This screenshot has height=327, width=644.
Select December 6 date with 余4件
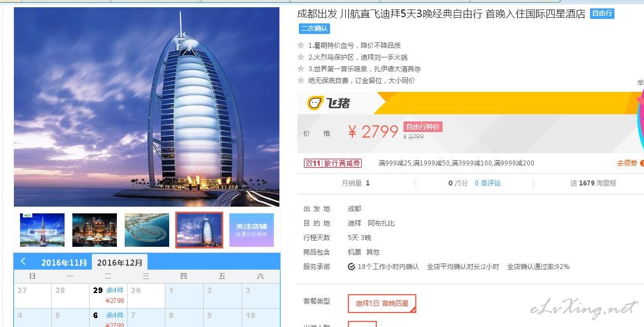coord(109,318)
